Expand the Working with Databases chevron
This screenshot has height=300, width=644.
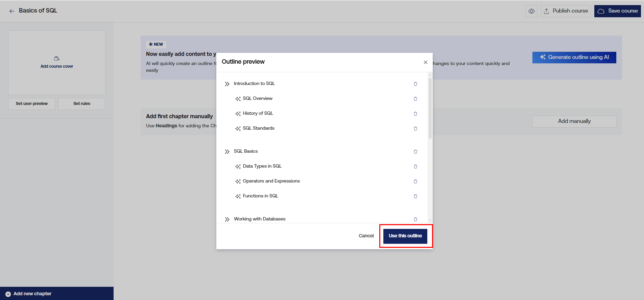(227, 219)
